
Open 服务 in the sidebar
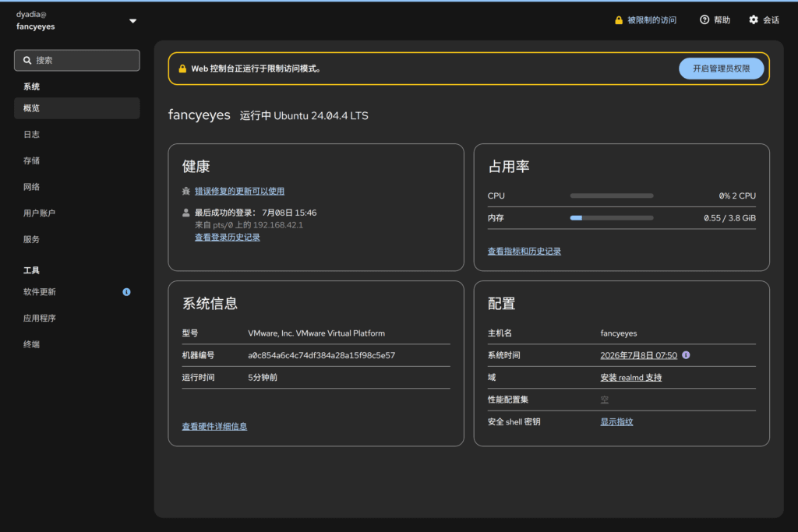pyautogui.click(x=77, y=239)
